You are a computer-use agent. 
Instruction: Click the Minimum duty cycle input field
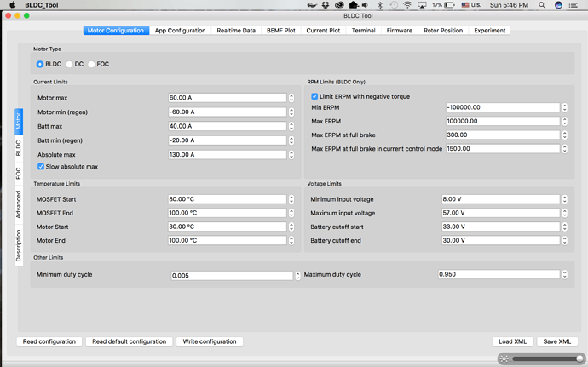pyautogui.click(x=232, y=275)
